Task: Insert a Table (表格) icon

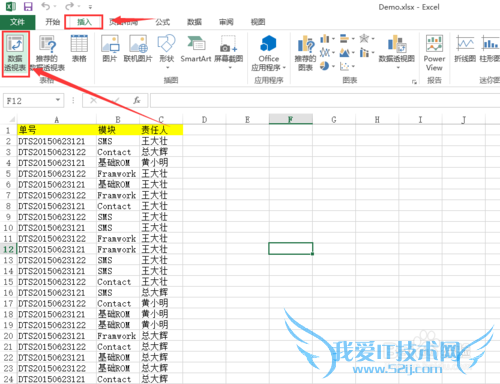Action: (79, 49)
